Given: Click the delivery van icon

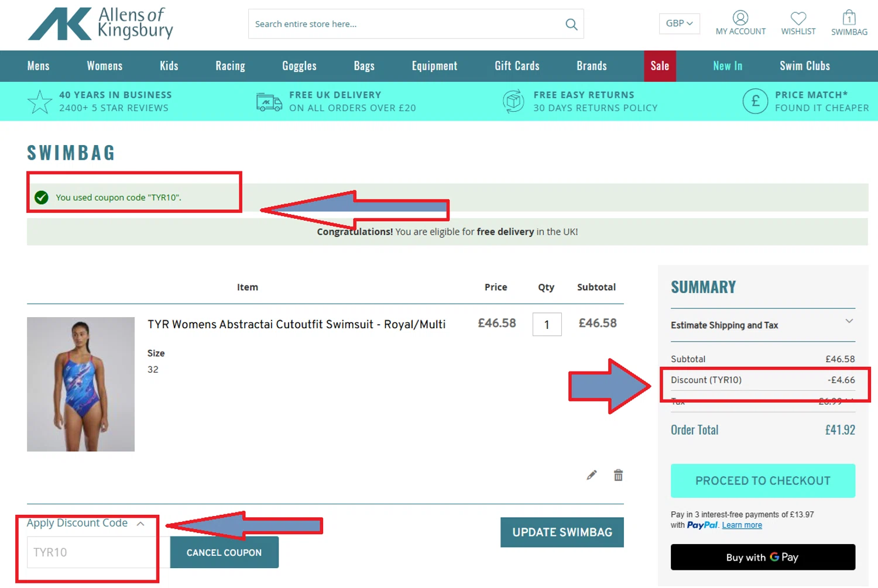Looking at the screenshot, I should (269, 102).
